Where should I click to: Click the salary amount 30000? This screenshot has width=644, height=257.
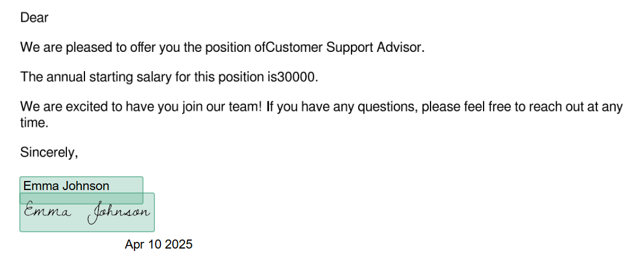(295, 77)
